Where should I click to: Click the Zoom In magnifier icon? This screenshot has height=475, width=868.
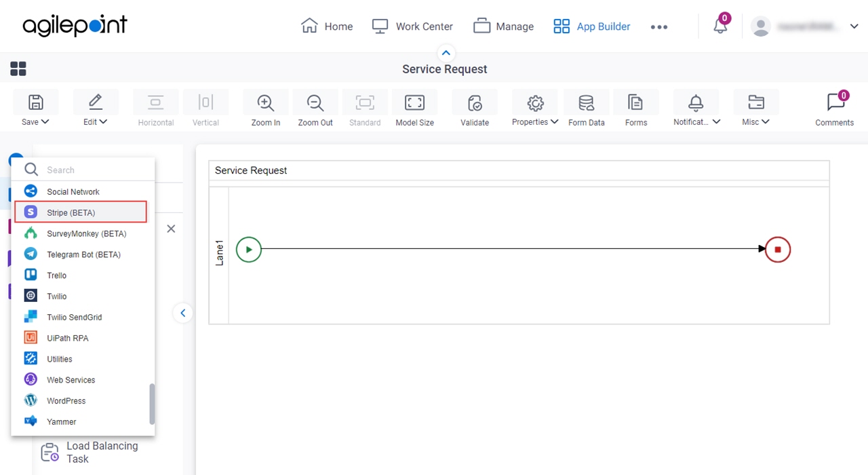266,102
